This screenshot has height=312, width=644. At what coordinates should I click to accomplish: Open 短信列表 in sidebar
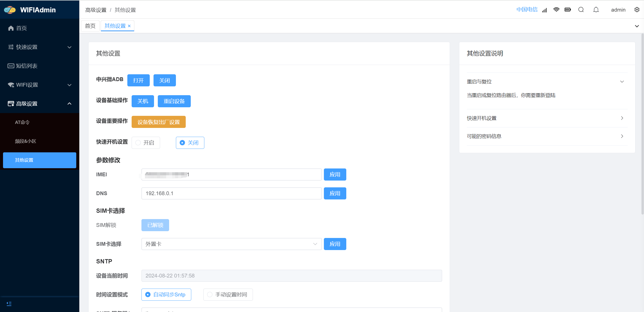[x=40, y=66]
